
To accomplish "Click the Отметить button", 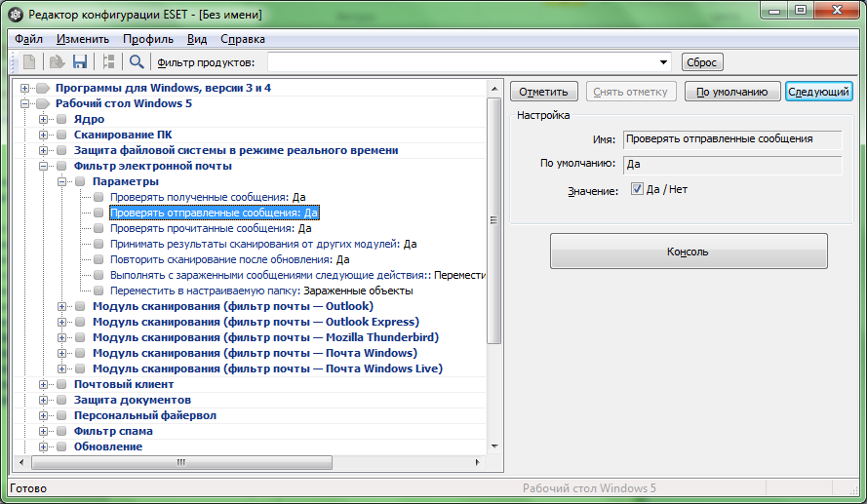I will click(543, 92).
